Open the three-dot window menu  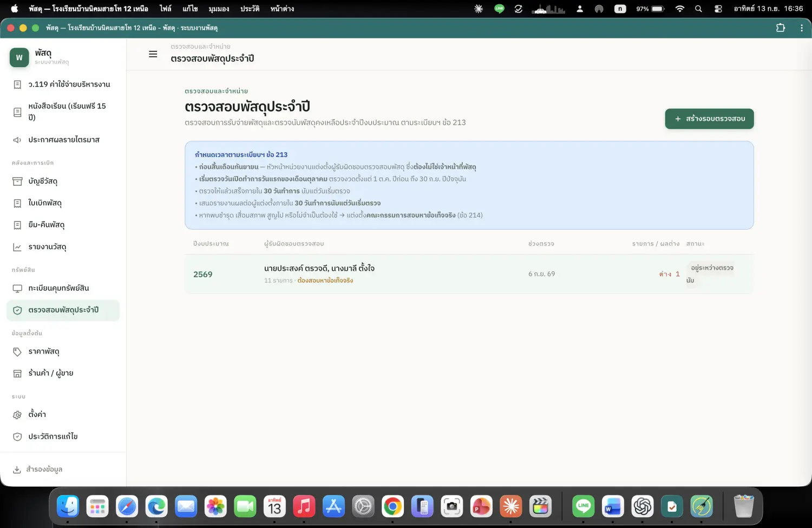tap(802, 28)
